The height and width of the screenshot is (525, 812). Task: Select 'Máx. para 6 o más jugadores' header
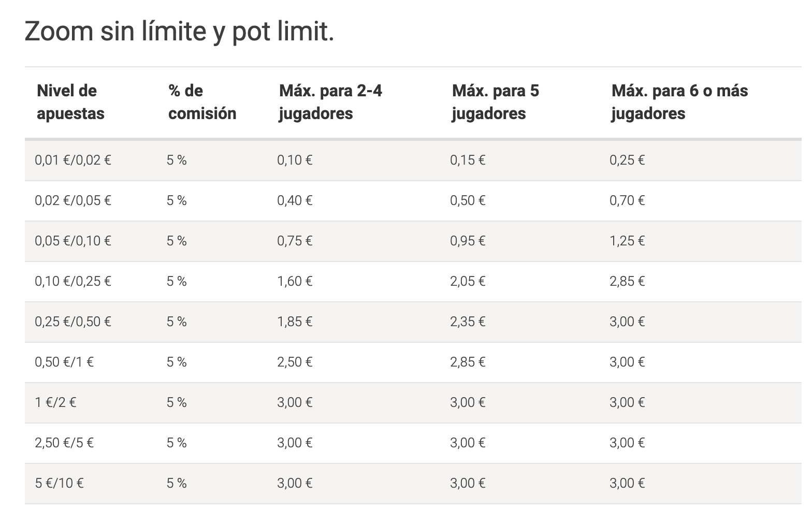(x=679, y=102)
